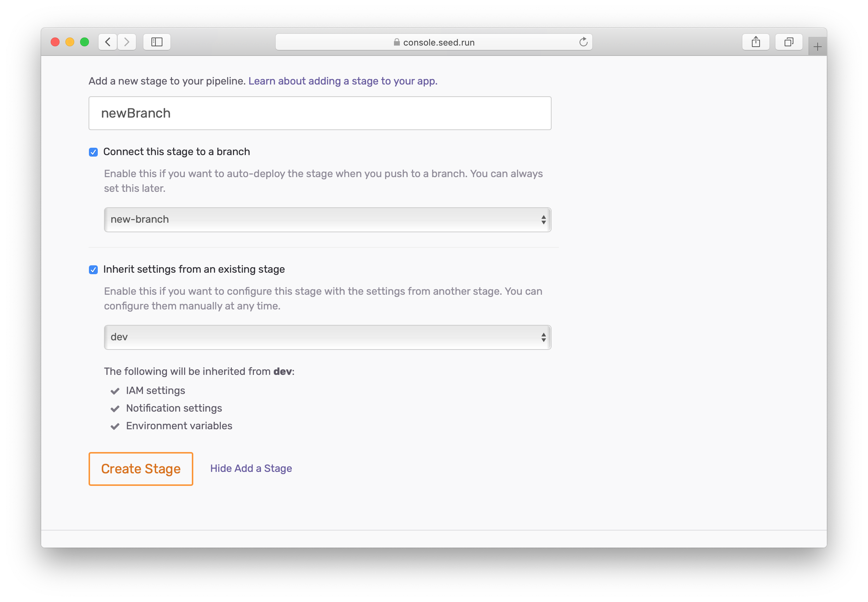Click the browser back arrow
Image resolution: width=868 pixels, height=602 pixels.
108,42
